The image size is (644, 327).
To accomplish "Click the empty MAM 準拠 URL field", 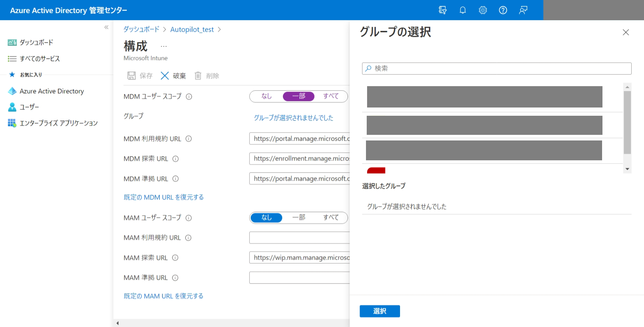I will (299, 278).
